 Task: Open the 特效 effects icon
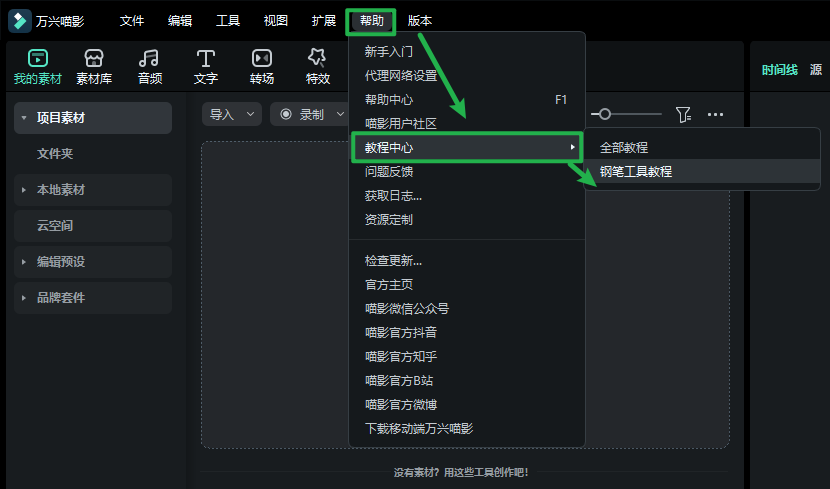pyautogui.click(x=318, y=67)
